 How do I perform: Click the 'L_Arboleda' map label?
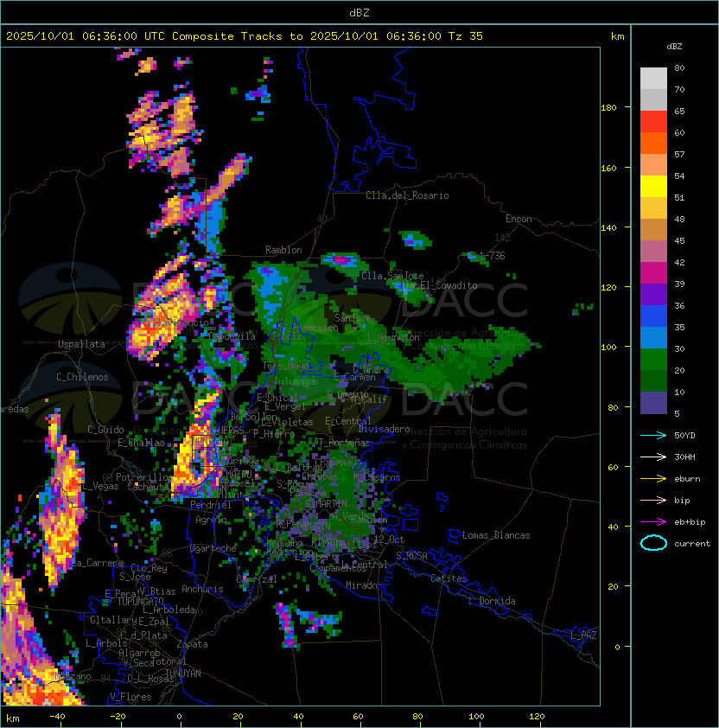pyautogui.click(x=169, y=610)
